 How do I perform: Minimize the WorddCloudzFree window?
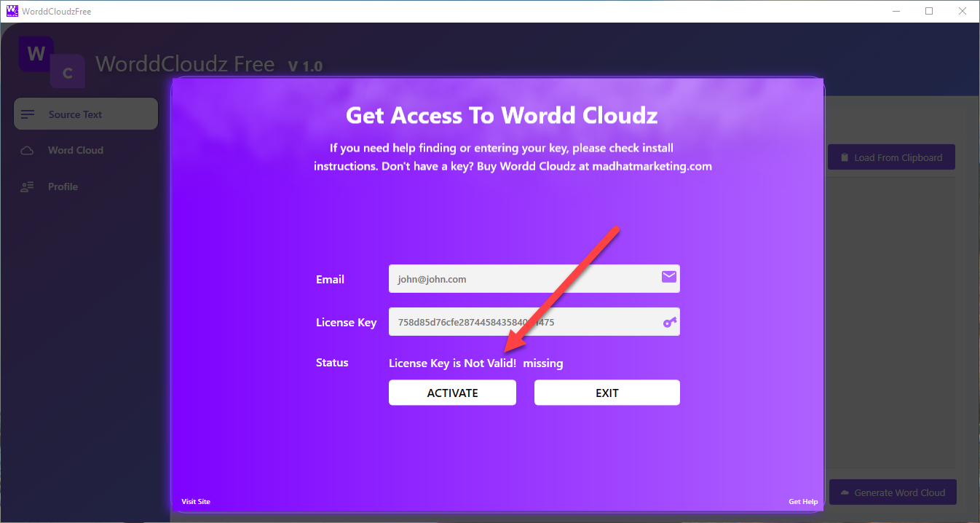click(896, 12)
